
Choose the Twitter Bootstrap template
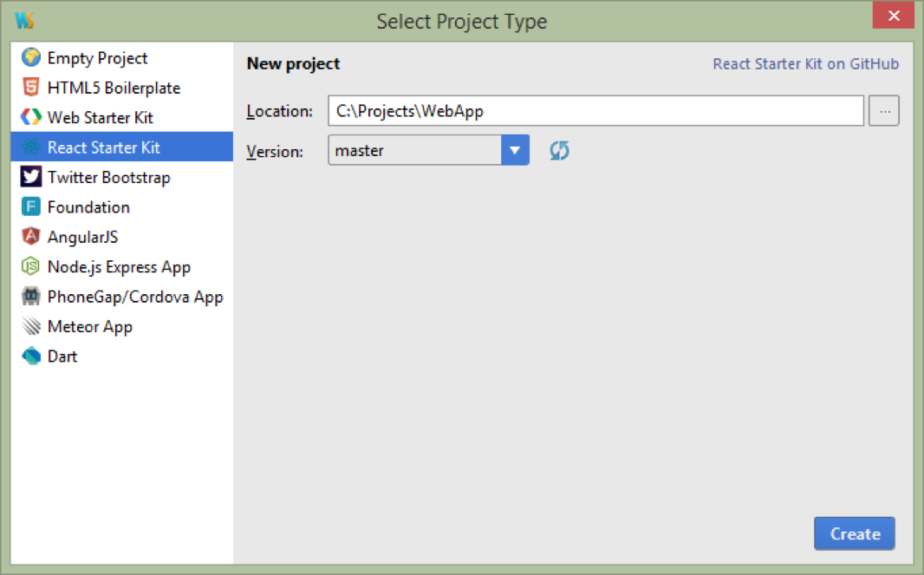click(107, 177)
